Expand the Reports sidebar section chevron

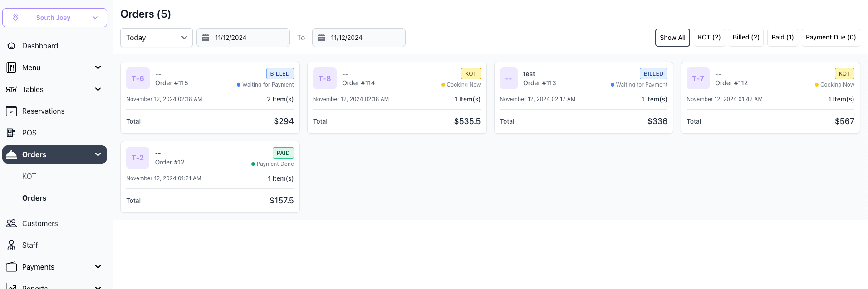point(98,287)
